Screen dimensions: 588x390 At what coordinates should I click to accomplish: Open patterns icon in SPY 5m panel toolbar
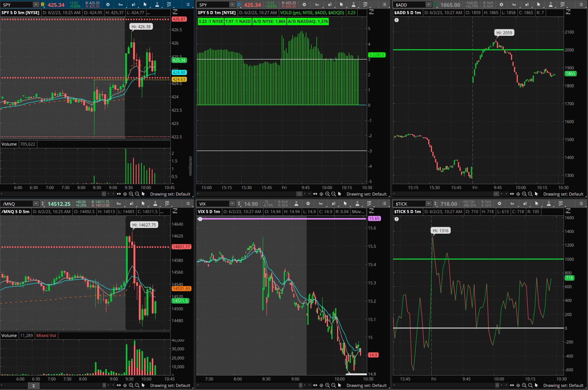tap(169, 5)
